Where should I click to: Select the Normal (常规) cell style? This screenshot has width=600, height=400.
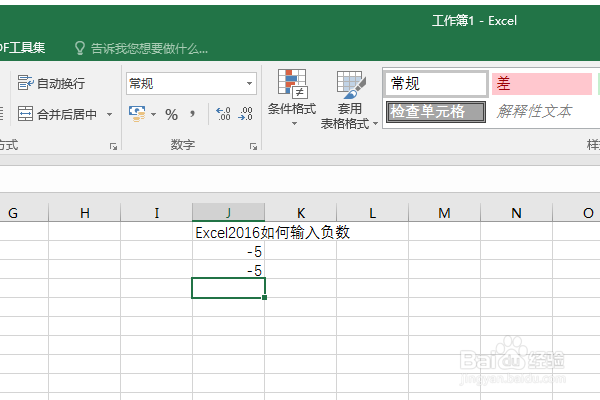[436, 83]
